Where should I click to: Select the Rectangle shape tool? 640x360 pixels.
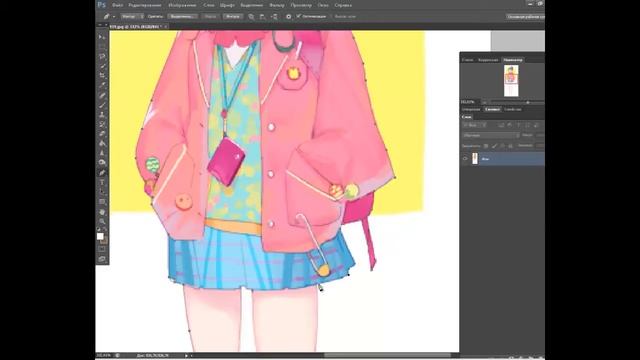point(102,202)
